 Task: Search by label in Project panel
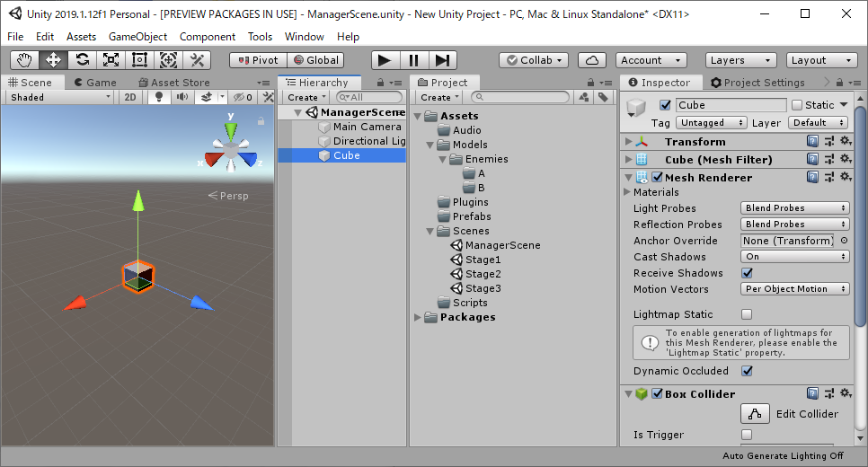pos(603,97)
